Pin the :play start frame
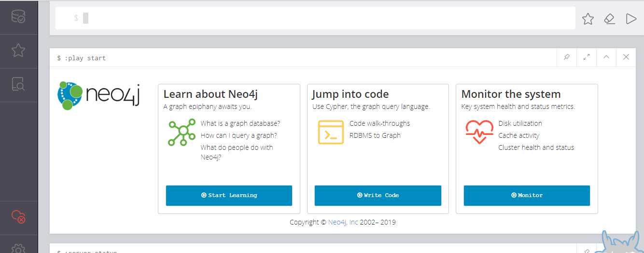 (x=567, y=57)
